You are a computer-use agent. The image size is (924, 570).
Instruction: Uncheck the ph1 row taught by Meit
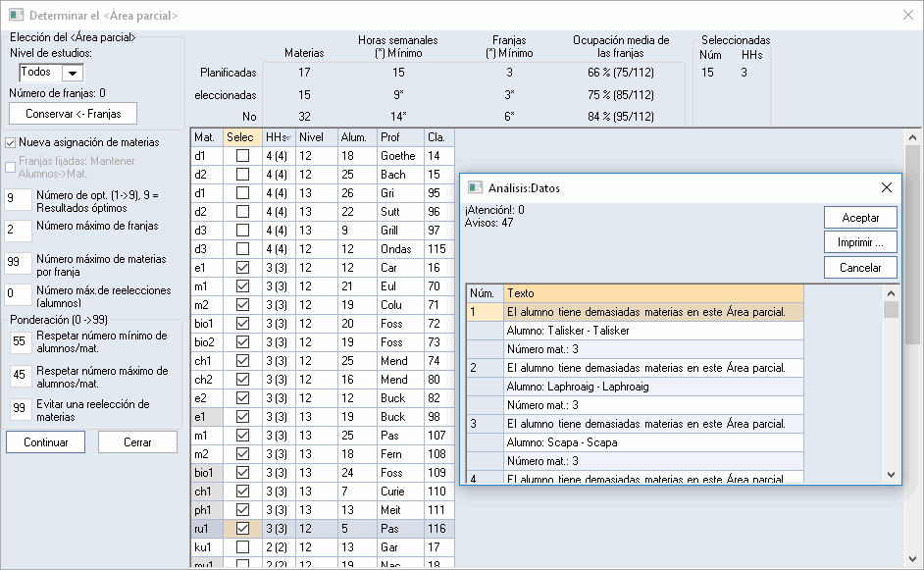[x=242, y=510]
